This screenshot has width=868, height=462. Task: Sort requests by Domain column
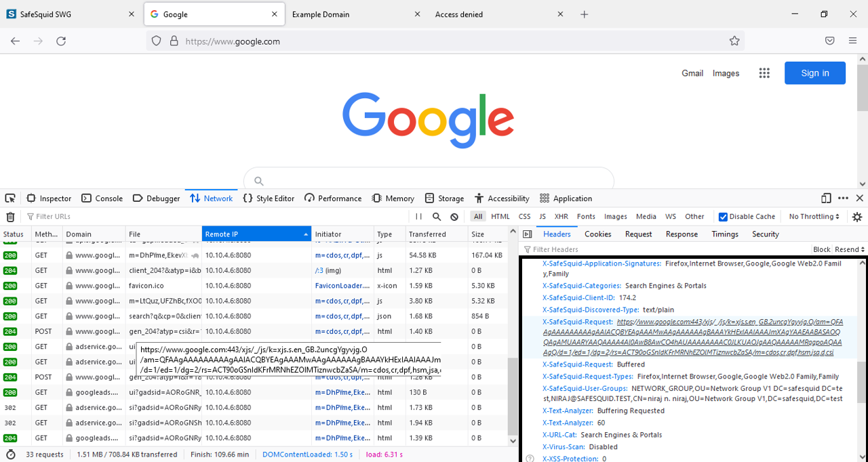coord(93,234)
